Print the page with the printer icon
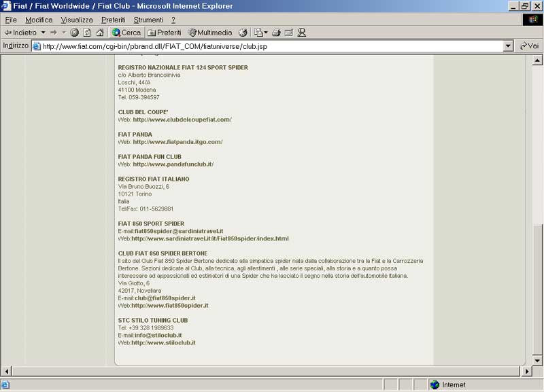 [x=276, y=33]
